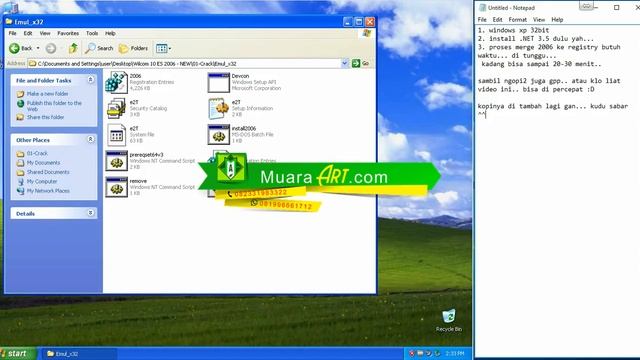Open Notepad Format menu

(x=518, y=20)
